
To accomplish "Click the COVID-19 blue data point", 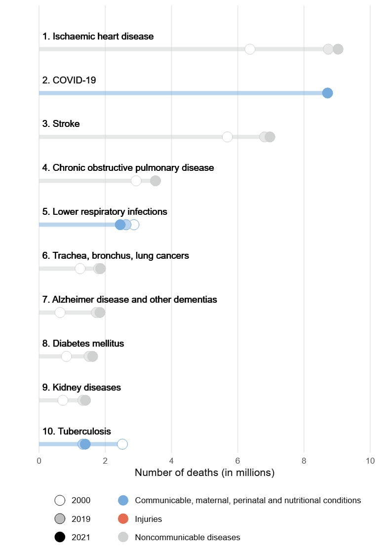I will (x=327, y=93).
